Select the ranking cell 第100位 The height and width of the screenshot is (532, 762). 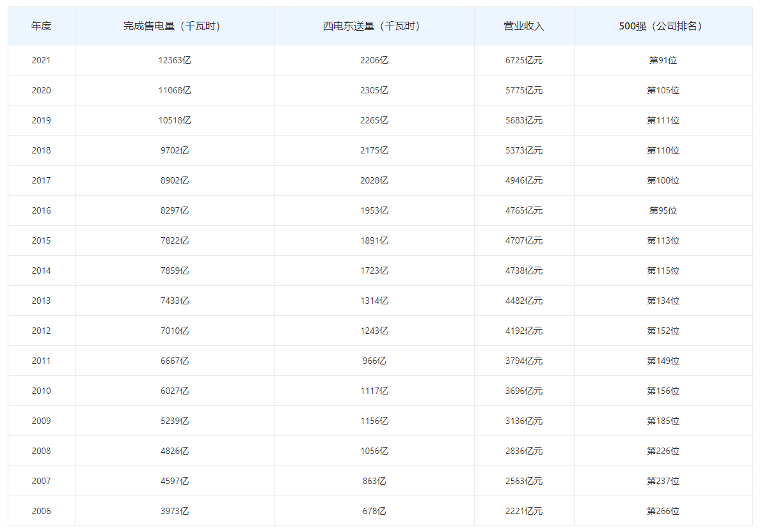[x=663, y=181]
